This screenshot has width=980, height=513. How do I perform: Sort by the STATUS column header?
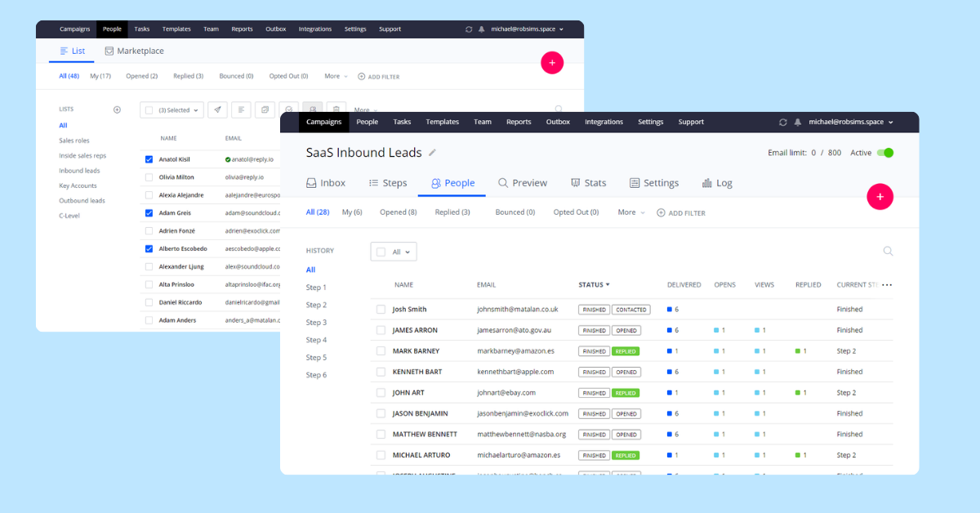click(594, 285)
